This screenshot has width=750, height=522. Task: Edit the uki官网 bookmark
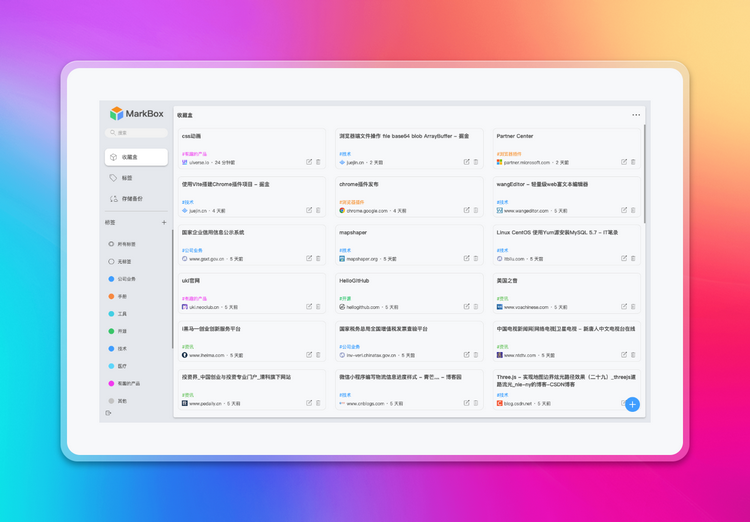(x=309, y=307)
